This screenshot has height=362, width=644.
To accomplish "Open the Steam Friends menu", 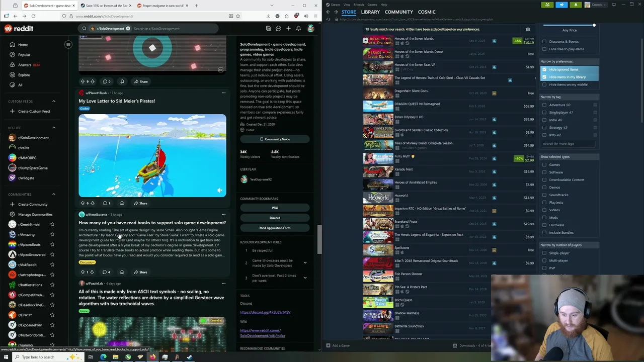I will point(359,5).
